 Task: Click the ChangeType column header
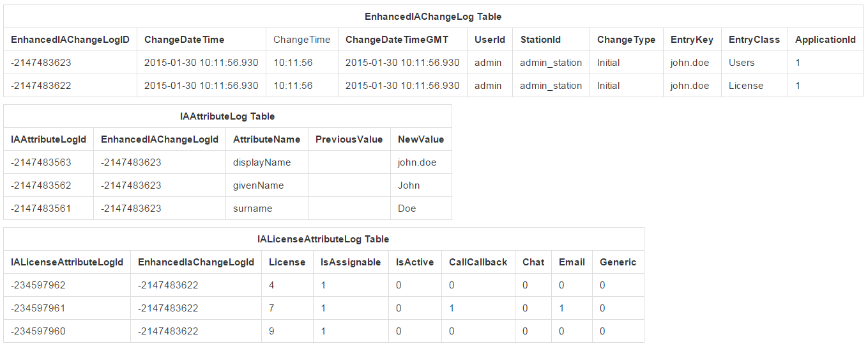pos(626,40)
